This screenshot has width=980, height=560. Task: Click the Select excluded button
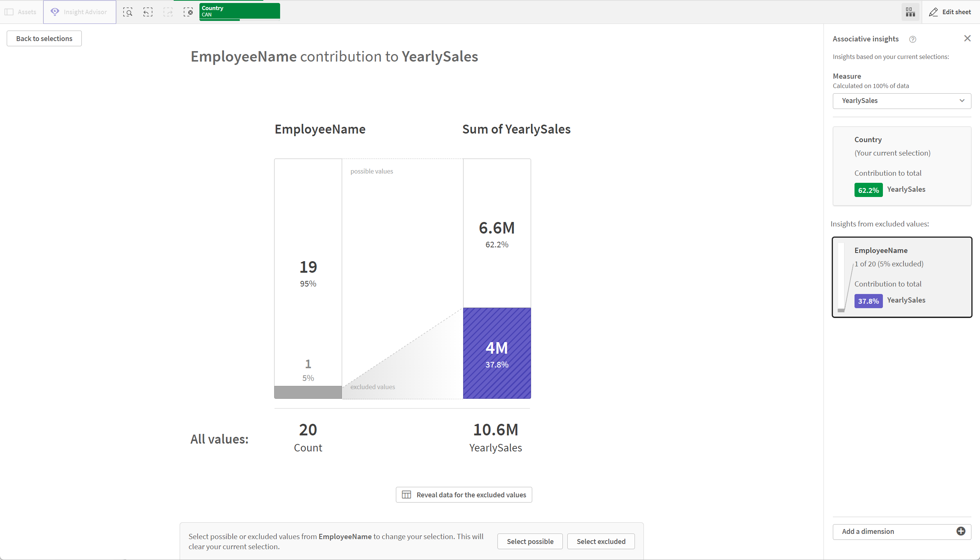601,541
